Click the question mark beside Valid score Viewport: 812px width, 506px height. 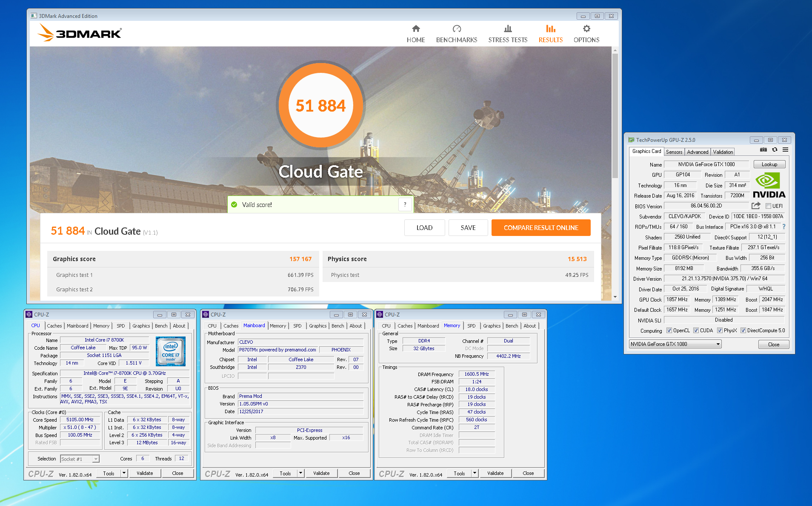coord(405,204)
